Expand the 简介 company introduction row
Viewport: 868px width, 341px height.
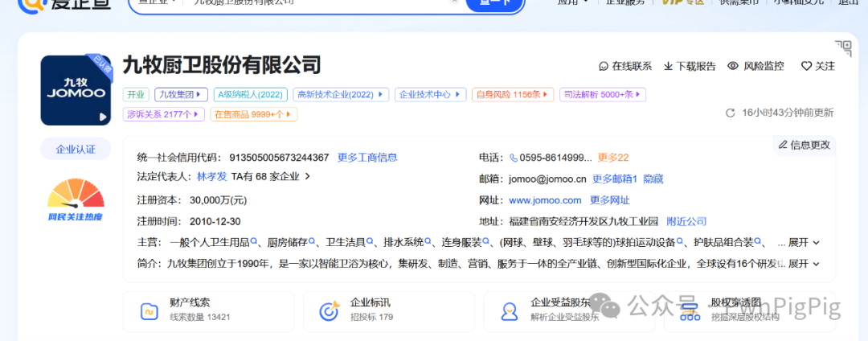804,264
